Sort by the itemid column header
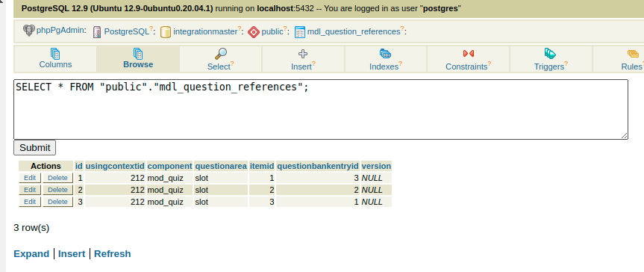The image size is (644, 272). coord(262,166)
